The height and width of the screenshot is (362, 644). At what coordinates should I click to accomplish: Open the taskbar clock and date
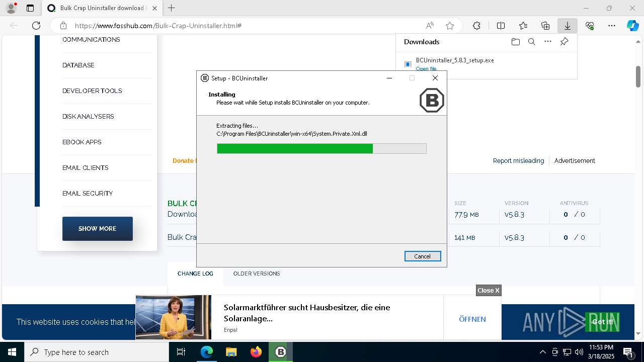click(601, 352)
